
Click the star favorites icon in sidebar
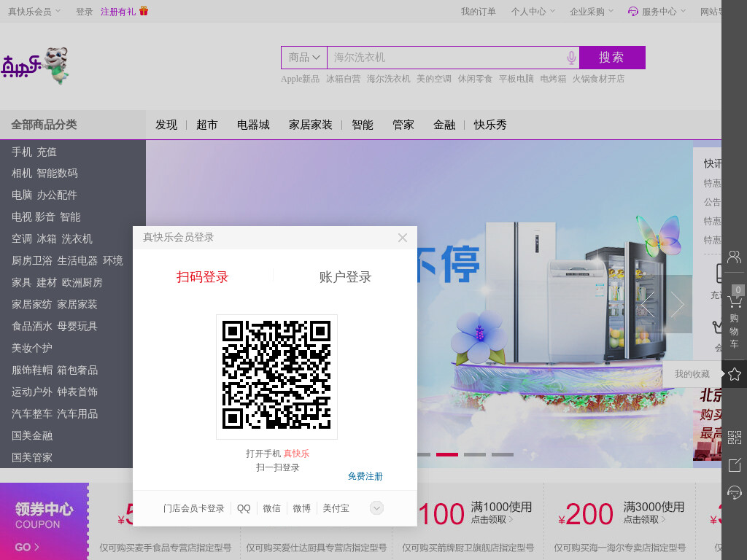pyautogui.click(x=734, y=374)
